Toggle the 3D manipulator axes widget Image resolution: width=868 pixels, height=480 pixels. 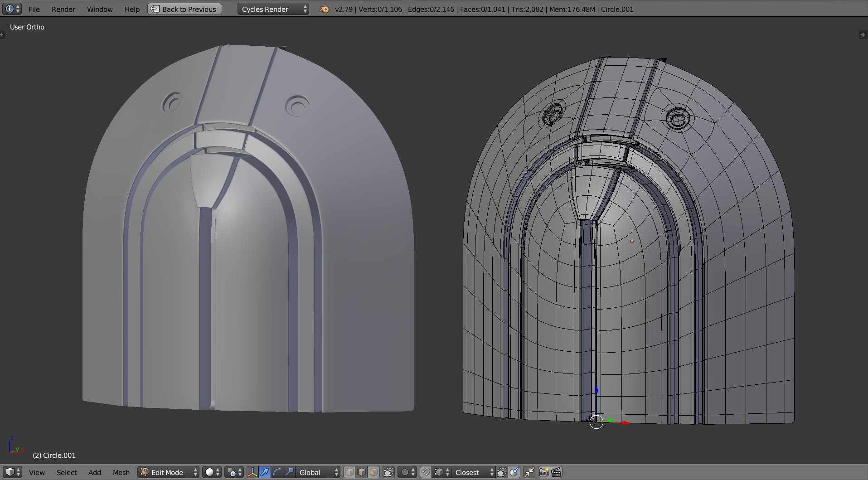(x=252, y=472)
